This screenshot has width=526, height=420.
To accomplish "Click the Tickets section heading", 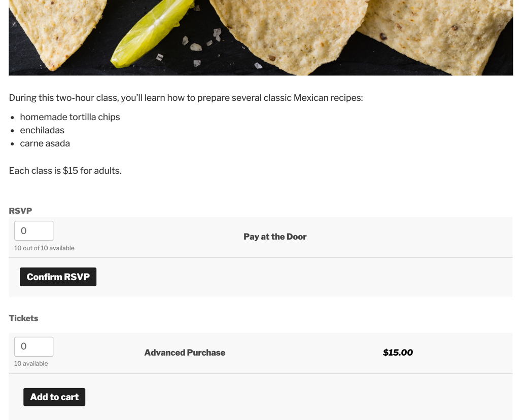I will pos(23,318).
